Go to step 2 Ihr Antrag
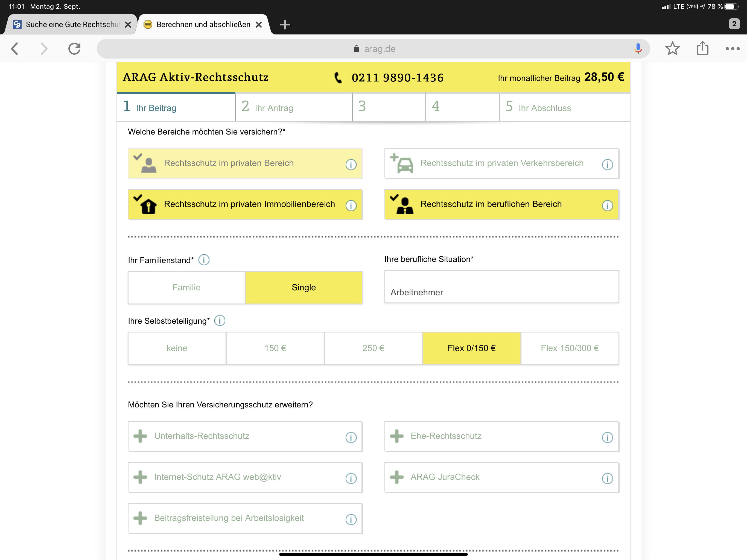Viewport: 747px width, 560px height. [293, 107]
